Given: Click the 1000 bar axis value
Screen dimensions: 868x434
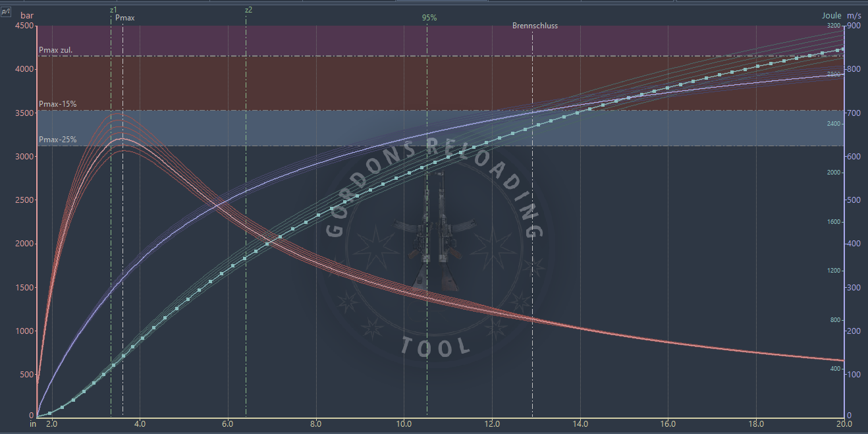Looking at the screenshot, I should click(24, 331).
